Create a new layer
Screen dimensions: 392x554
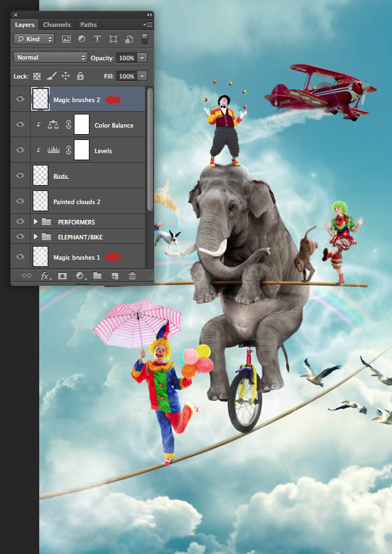[x=115, y=276]
